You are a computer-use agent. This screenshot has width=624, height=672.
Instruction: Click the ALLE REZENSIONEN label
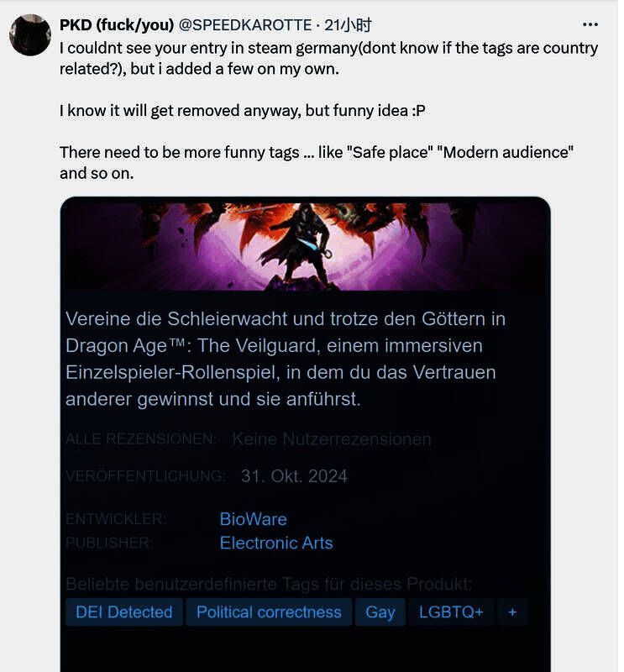(141, 439)
